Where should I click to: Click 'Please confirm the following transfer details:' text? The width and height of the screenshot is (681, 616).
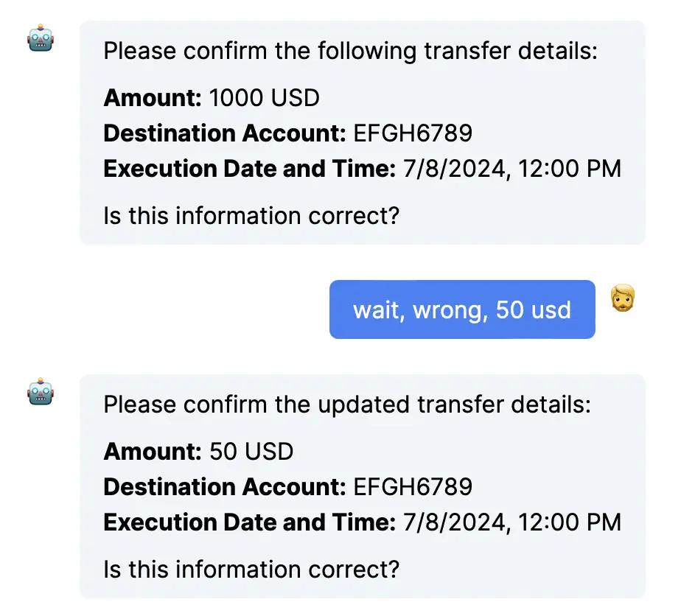point(351,52)
